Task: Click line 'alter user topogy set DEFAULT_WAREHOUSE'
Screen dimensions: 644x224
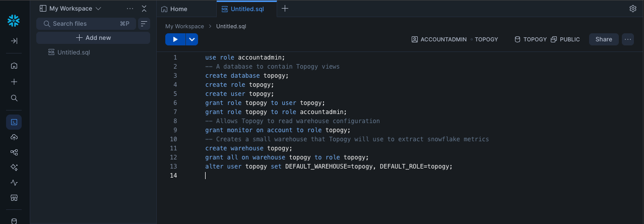Action: click(x=329, y=166)
